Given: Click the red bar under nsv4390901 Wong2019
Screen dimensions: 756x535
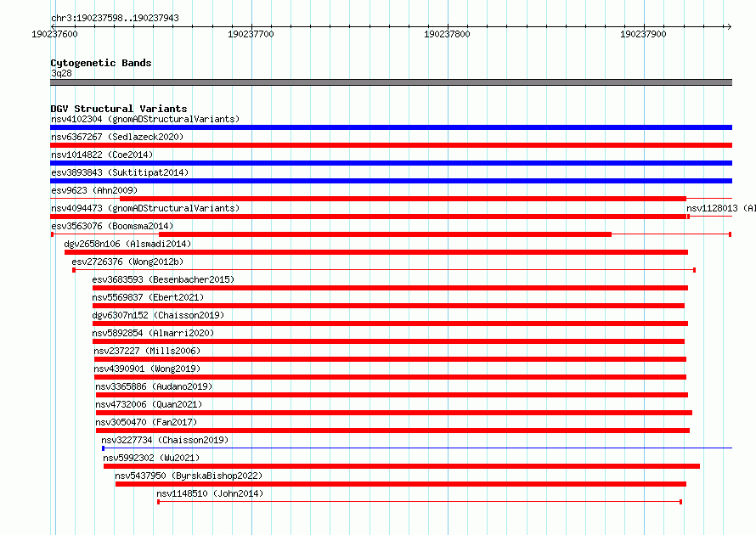Looking at the screenshot, I should (x=390, y=377).
